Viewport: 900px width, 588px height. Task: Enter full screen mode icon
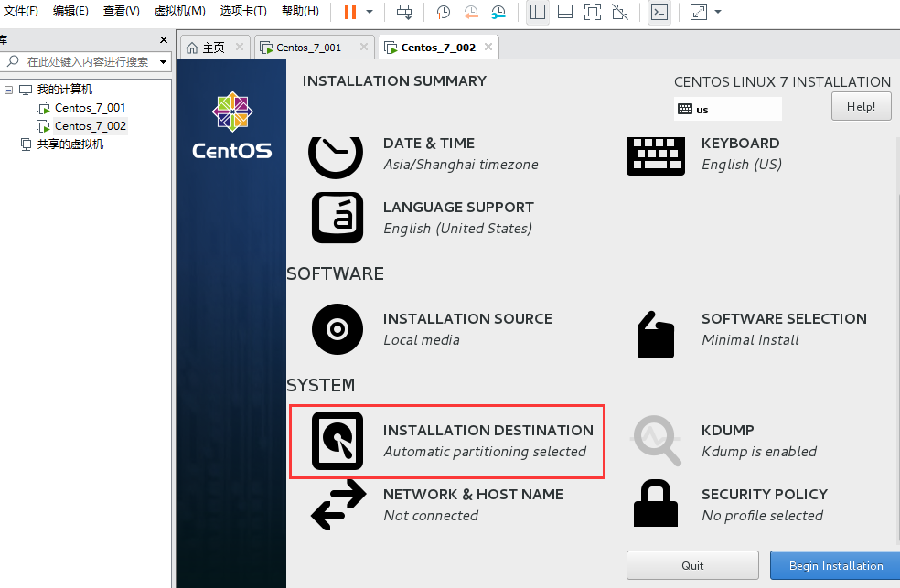point(593,12)
